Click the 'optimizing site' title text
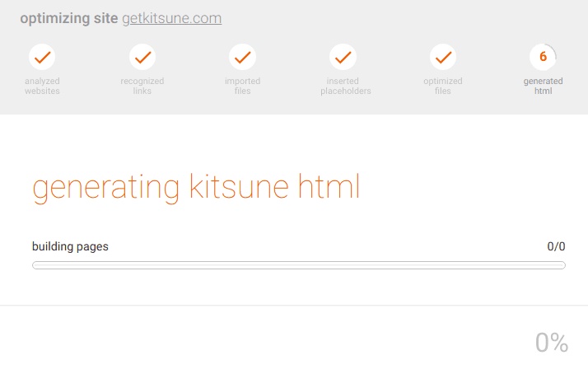This screenshot has width=588, height=374. pos(68,18)
